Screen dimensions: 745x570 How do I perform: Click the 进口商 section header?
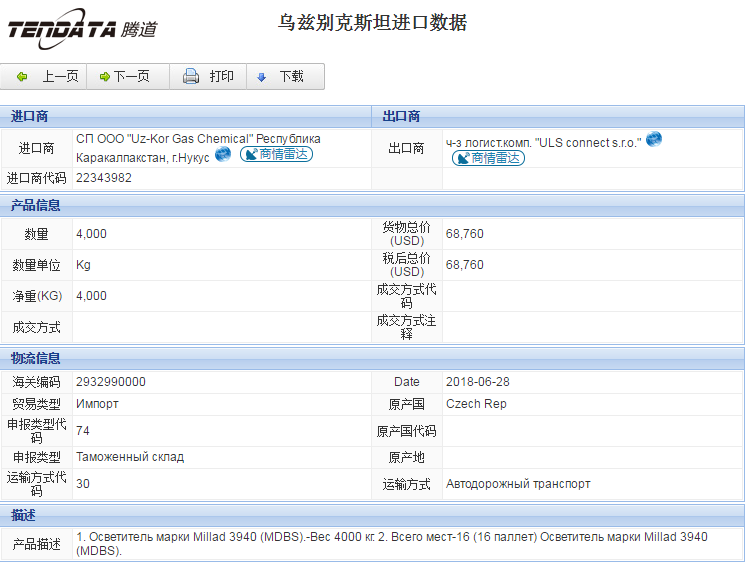[30, 116]
